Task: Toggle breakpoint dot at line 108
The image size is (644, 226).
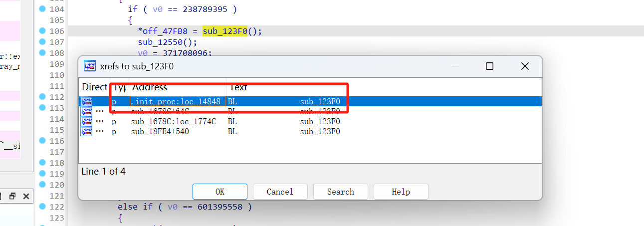Action: [x=42, y=53]
